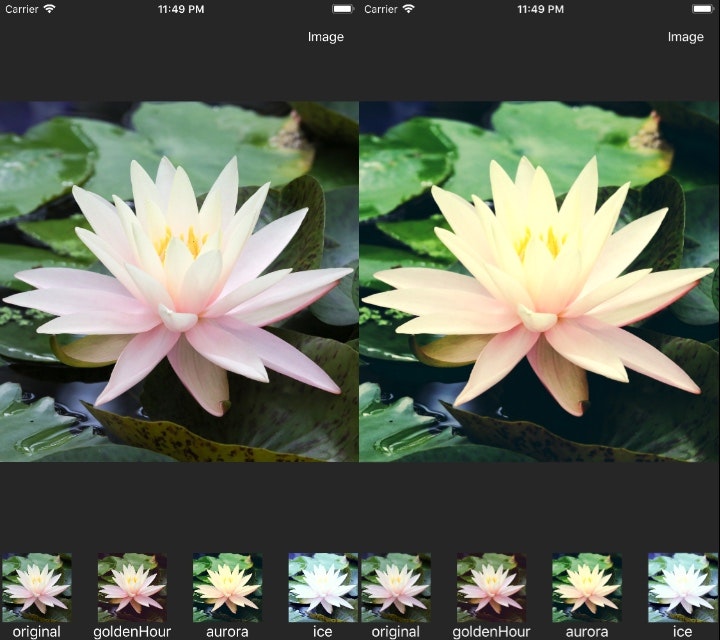Click the 'original' label on right screen
Image resolution: width=720 pixels, height=640 pixels.
396,632
